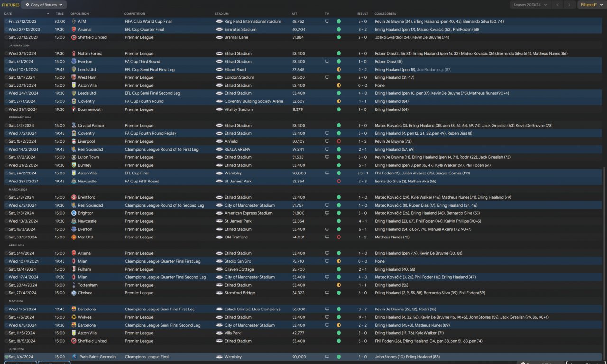Click the stadium icon beside Anfield
The width and height of the screenshot is (607, 364).
pos(219,141)
